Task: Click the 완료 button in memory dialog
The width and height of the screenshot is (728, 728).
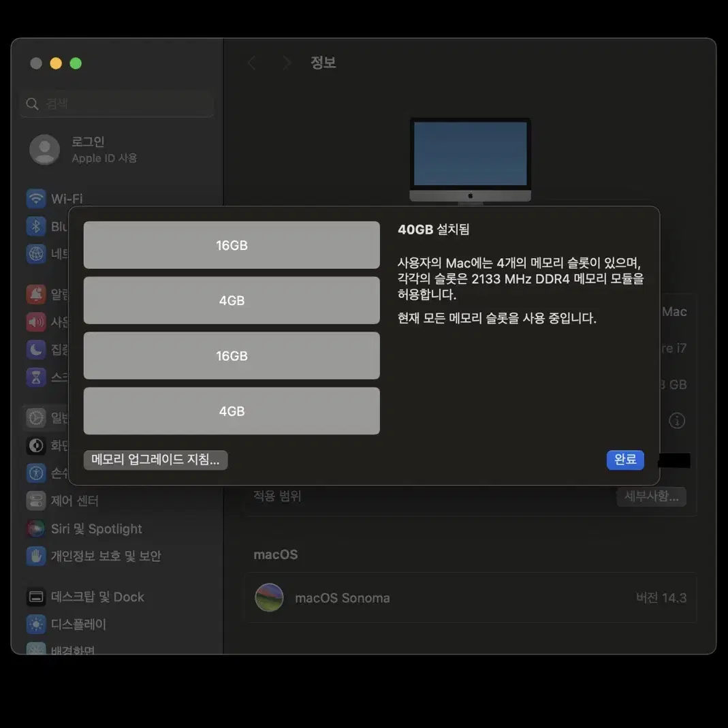Action: (x=625, y=460)
